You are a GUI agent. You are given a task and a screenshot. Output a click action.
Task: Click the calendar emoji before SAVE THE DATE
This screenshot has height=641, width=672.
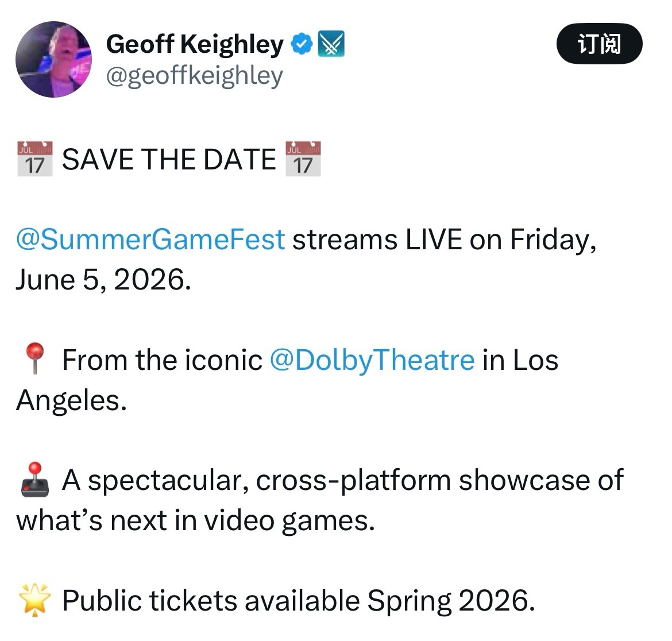pos(34,159)
